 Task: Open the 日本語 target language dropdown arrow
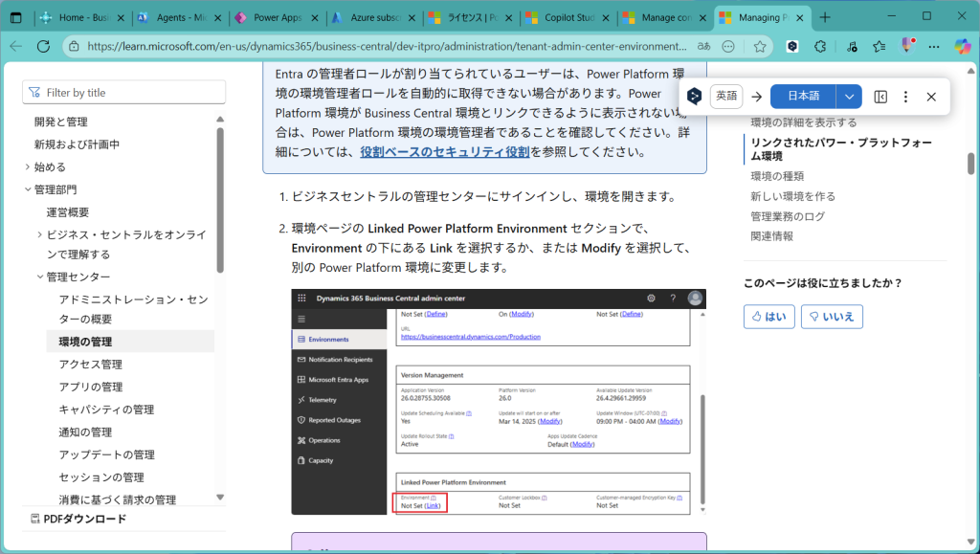click(849, 97)
